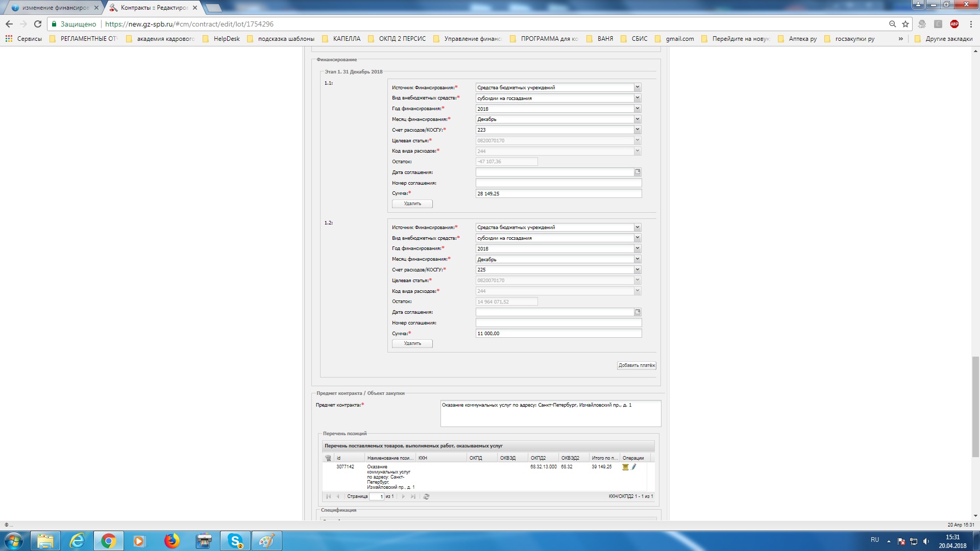Click the pencil edit icon in Операции column
This screenshot has width=980, height=551.
coord(634,467)
